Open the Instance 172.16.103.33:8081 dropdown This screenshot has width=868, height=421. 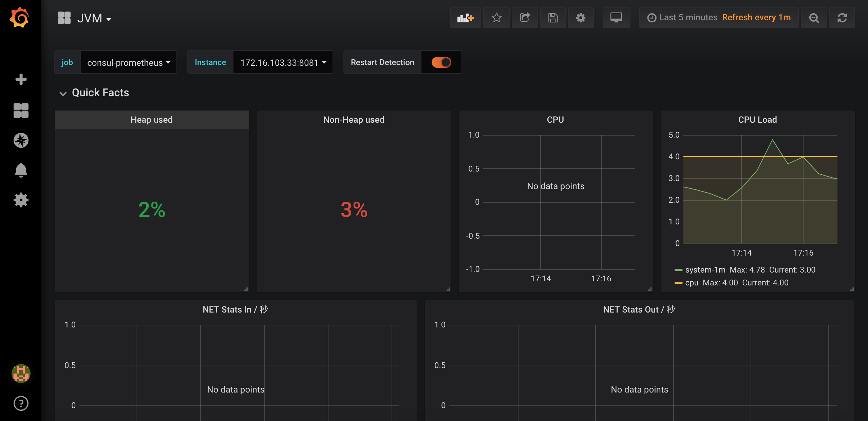click(283, 62)
